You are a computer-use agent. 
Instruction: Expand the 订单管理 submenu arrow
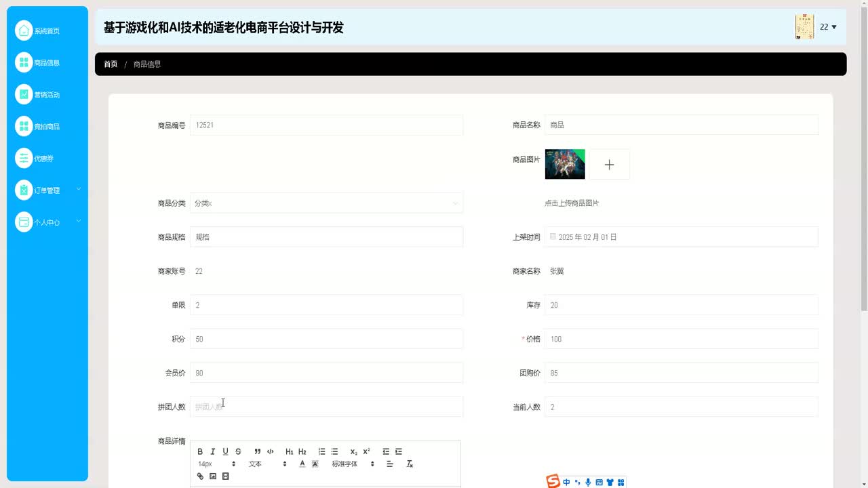78,189
